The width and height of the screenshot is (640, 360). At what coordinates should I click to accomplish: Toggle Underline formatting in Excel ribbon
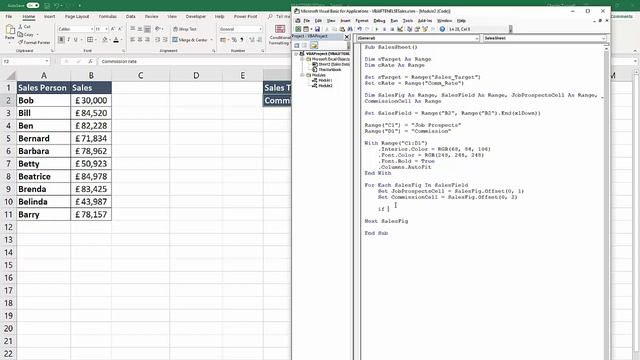pos(76,40)
